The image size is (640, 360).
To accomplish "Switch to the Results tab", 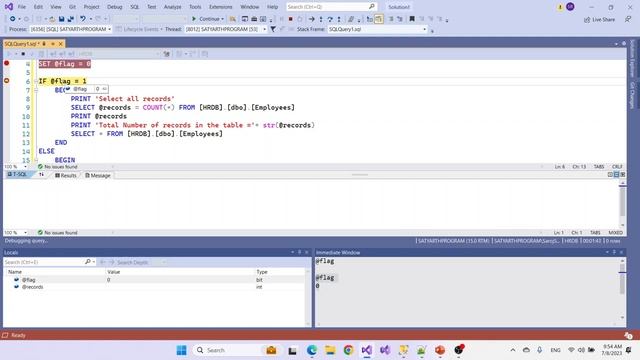I will click(66, 175).
